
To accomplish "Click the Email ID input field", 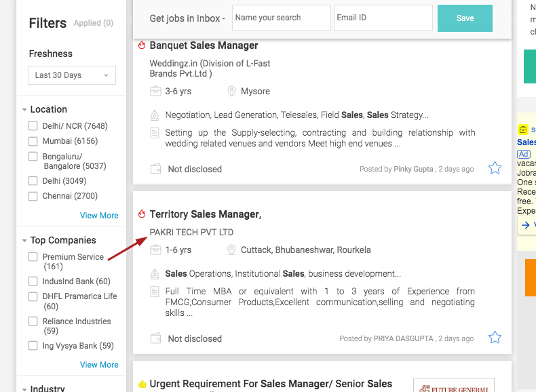I will coord(383,18).
